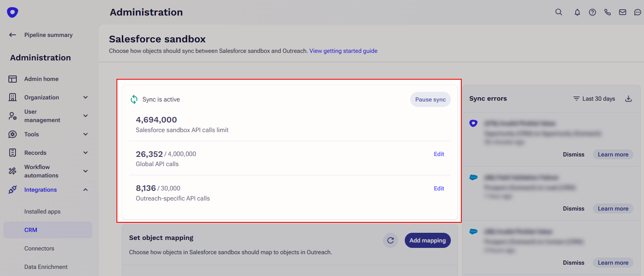Click the User management person-gear icon

point(13,116)
